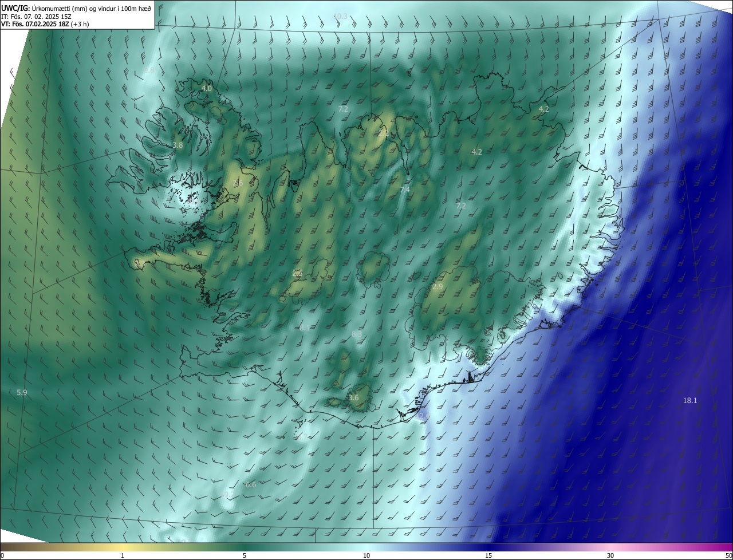Click the colour scale tick labelled 30

[610, 555]
